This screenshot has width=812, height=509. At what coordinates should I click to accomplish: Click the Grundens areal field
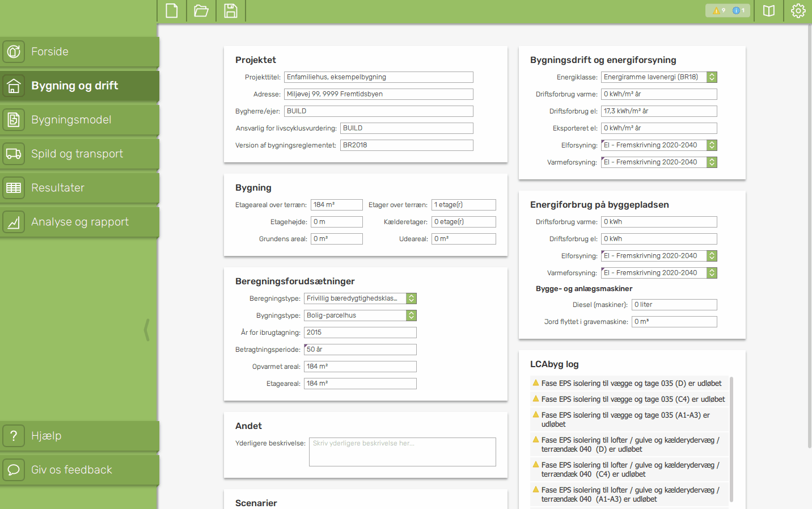click(x=337, y=239)
